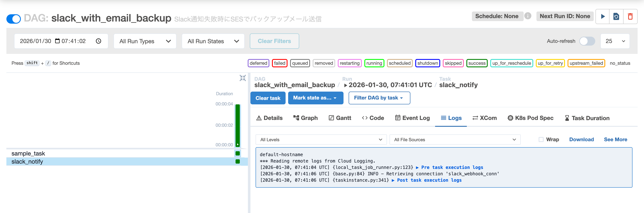Open the calendar icon in the date filter

tap(57, 41)
